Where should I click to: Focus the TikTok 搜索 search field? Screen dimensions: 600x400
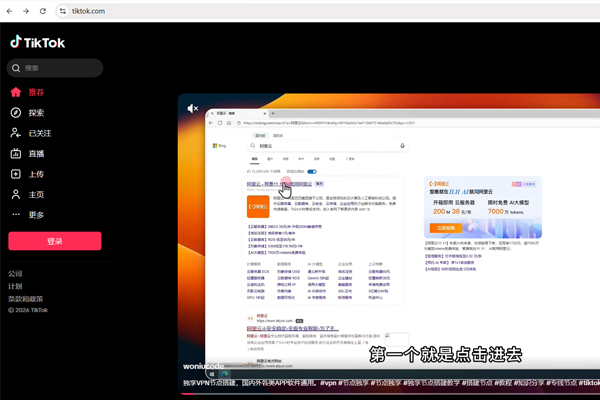coord(60,68)
